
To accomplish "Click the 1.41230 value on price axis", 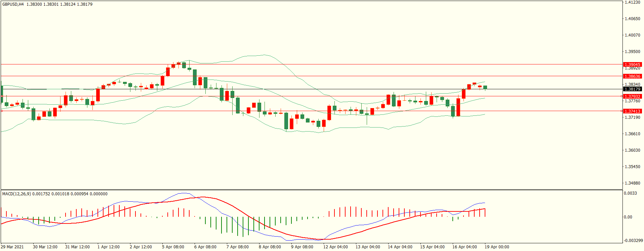I will coord(632,2).
